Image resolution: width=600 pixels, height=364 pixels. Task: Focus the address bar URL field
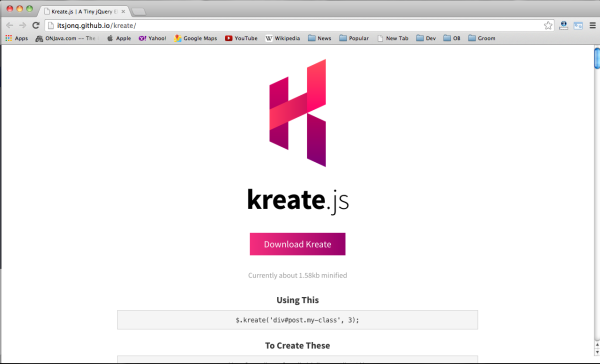298,25
